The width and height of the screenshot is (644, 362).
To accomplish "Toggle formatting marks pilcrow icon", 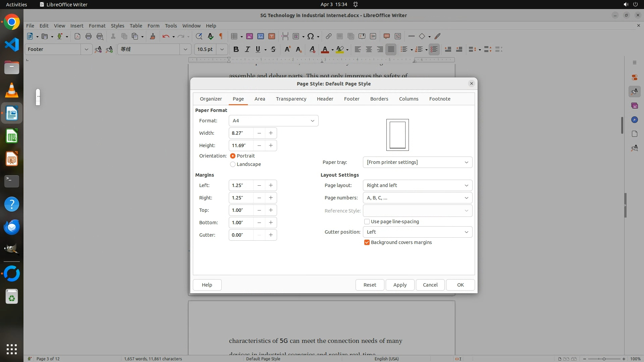I will tap(221, 36).
